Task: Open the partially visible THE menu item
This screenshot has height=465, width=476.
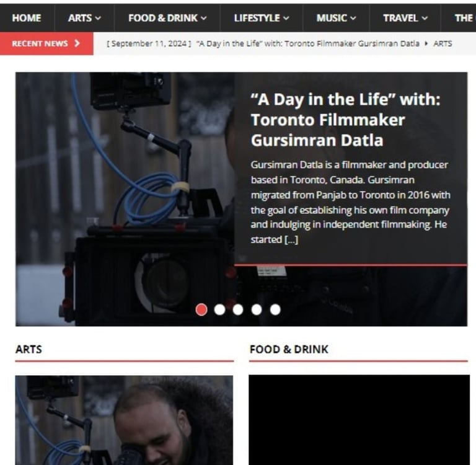Action: 464,18
